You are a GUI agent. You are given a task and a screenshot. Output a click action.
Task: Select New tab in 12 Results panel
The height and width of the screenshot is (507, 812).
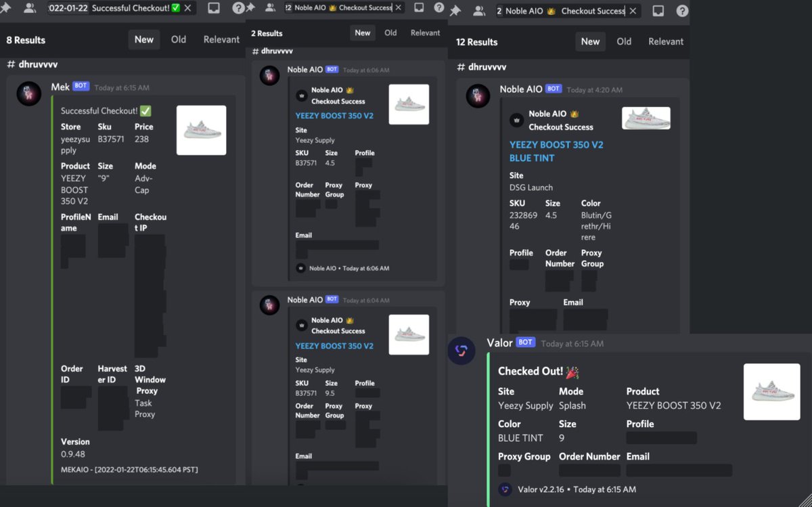pyautogui.click(x=590, y=41)
